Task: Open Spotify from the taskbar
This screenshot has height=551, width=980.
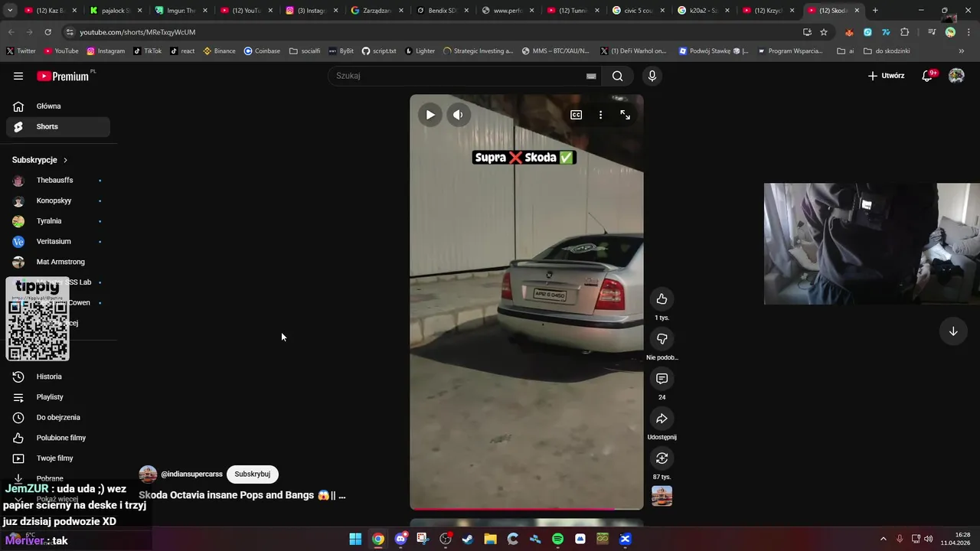Action: click(557, 539)
